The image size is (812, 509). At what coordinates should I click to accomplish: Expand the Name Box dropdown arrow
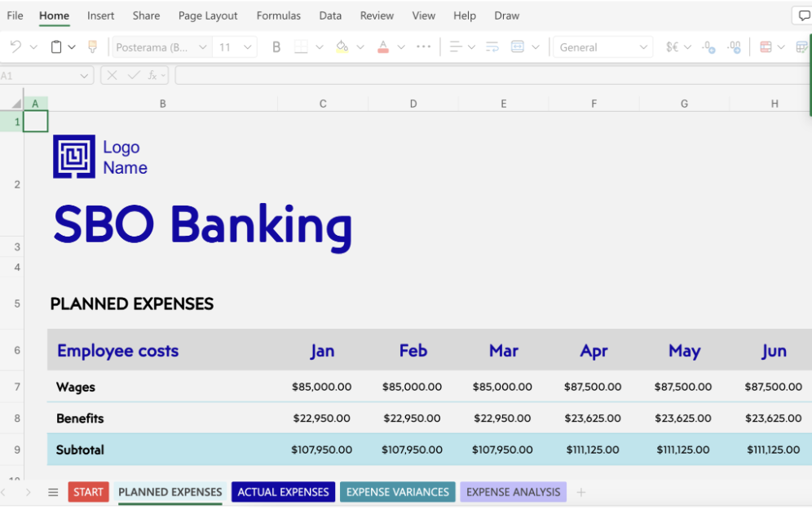point(84,76)
